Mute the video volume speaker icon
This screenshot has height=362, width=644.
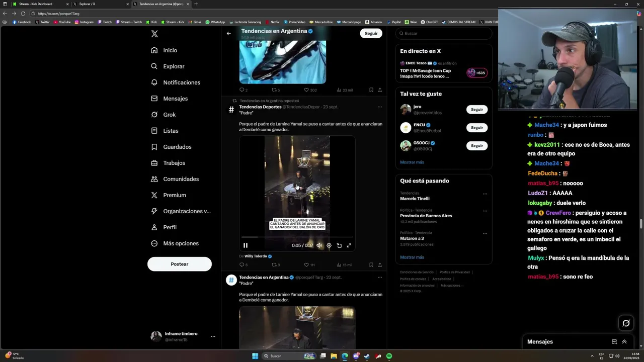click(319, 245)
